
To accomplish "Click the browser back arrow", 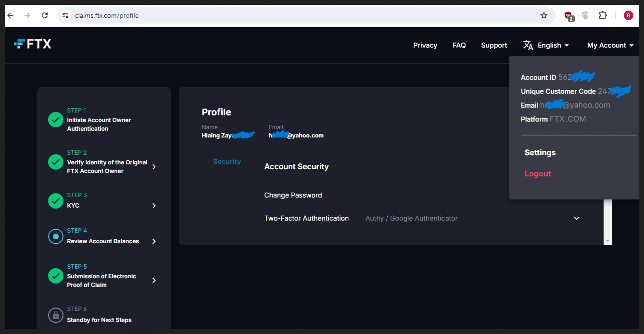I will coord(11,15).
